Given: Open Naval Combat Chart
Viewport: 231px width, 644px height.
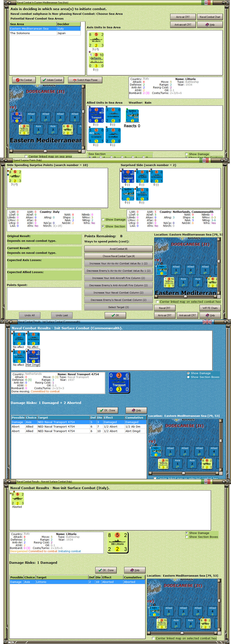Looking at the screenshot, I should 210,17.
